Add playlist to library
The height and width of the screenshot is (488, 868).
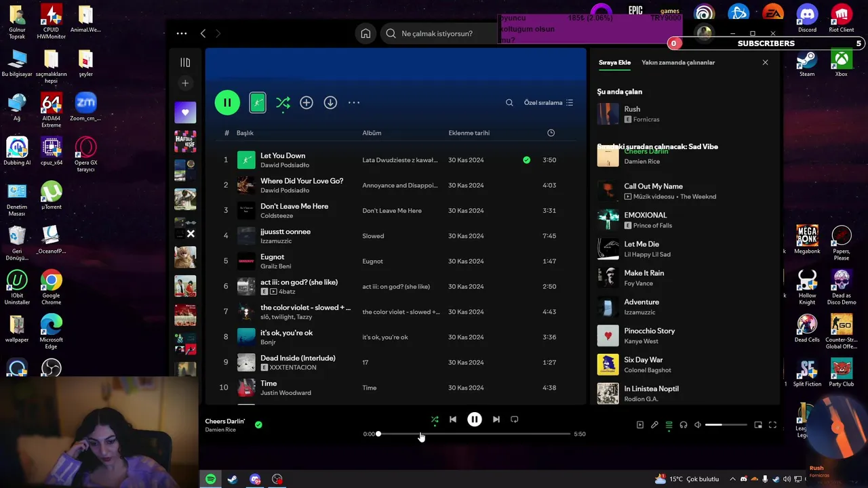point(307,102)
